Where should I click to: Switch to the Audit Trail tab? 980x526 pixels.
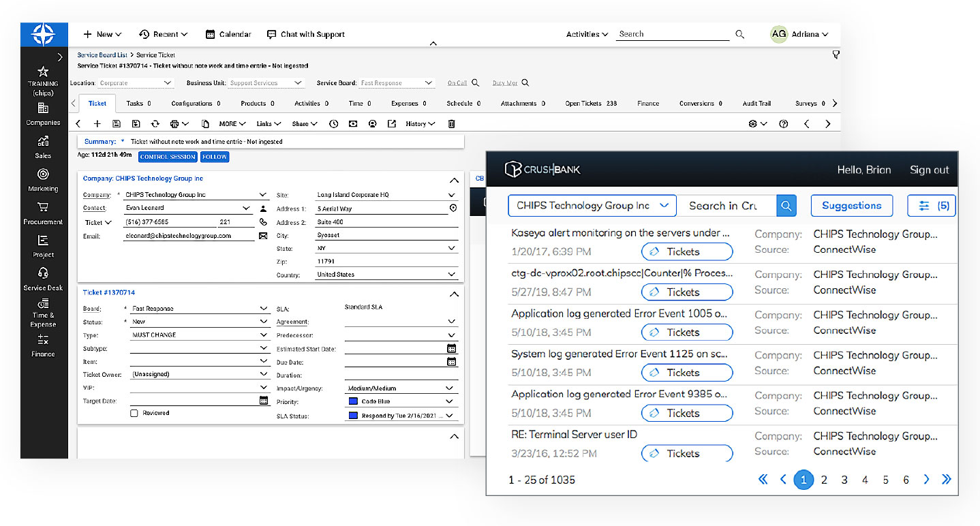(x=756, y=104)
